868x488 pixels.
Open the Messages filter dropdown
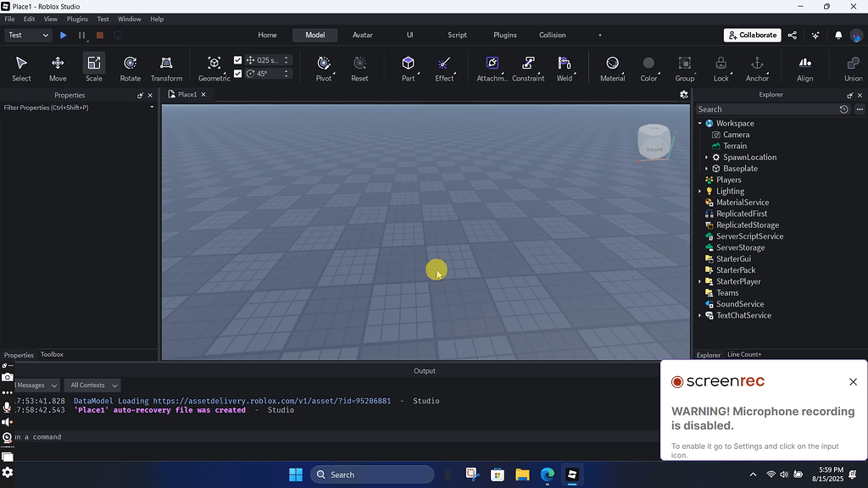point(36,385)
